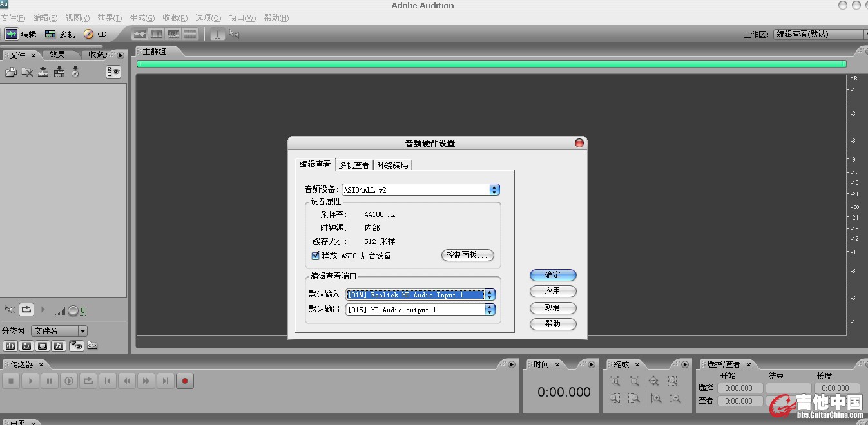Image resolution: width=868 pixels, height=425 pixels.
Task: Open the workspace 编辑查看 dropdown
Action: 820,34
